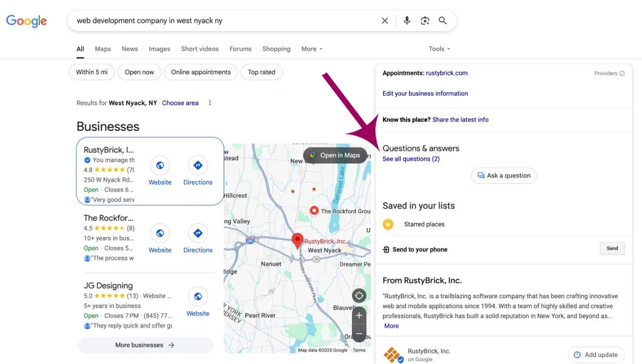Zoom in on the map
The width and height of the screenshot is (642, 364).
[358, 316]
